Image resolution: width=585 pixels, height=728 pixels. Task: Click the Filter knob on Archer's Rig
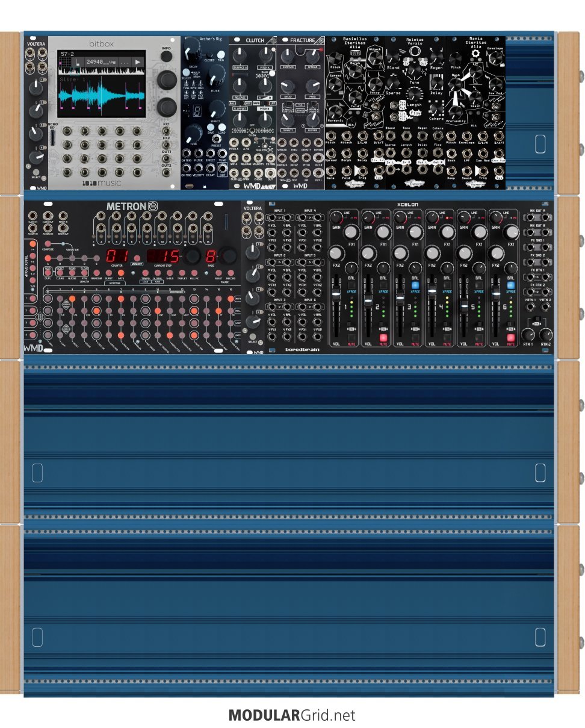point(217,76)
